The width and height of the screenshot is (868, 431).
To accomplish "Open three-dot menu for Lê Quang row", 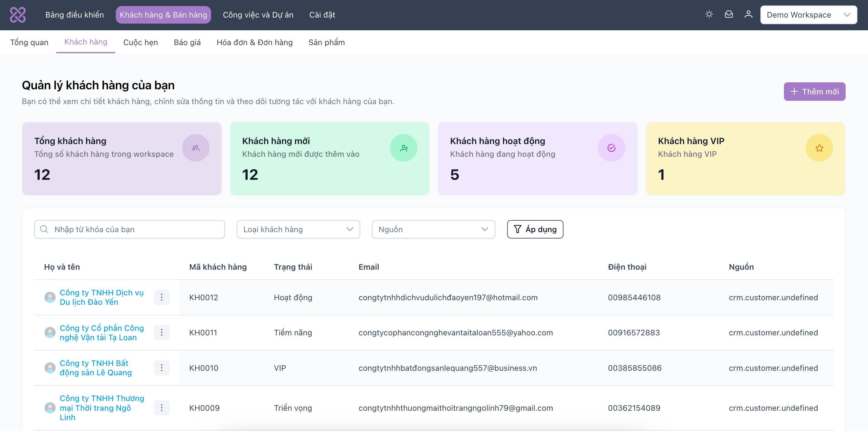I will (x=162, y=368).
